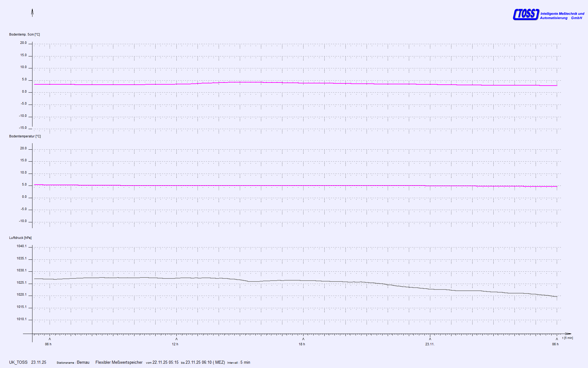This screenshot has height=368, width=588.
Task: Click the station name Bernau
Action: point(83,362)
